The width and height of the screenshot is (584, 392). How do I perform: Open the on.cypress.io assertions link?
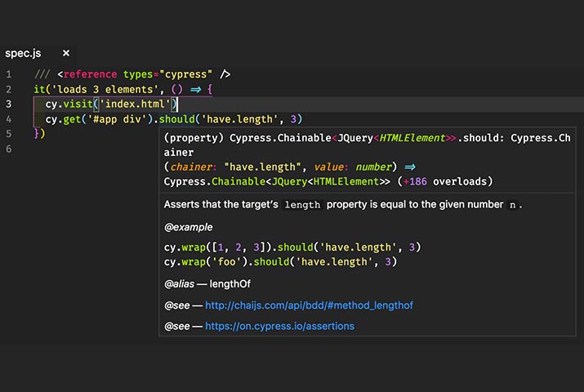coord(279,326)
